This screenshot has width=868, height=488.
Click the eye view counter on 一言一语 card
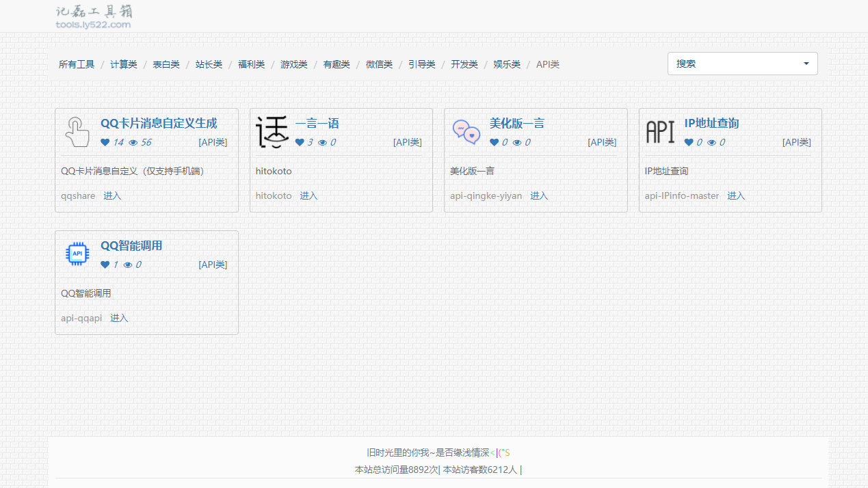point(324,142)
